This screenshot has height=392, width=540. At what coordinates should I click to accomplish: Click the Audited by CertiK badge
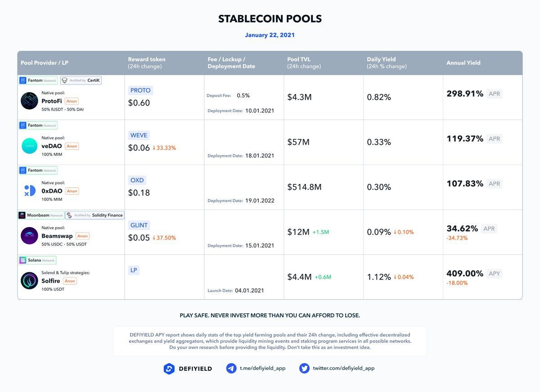point(81,80)
